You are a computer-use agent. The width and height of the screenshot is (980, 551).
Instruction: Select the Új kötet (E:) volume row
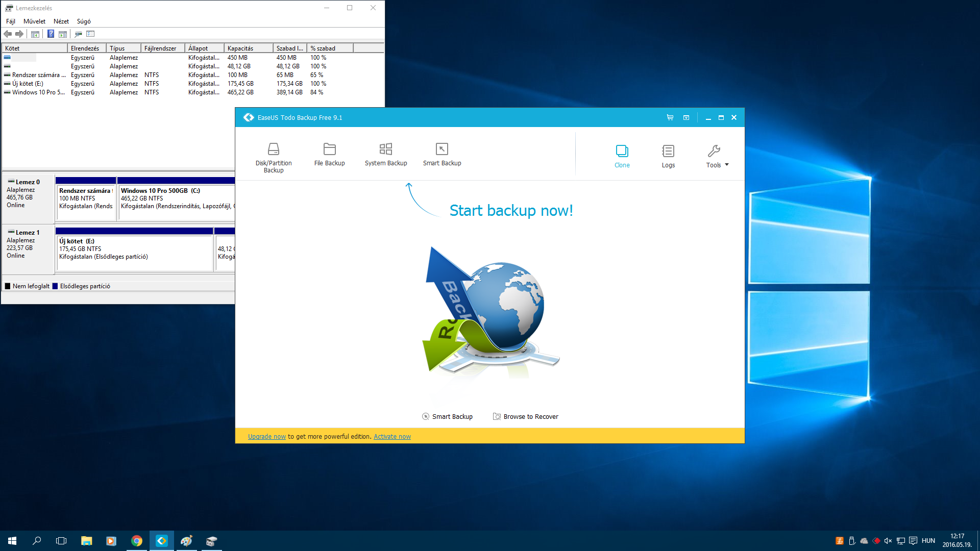[193, 84]
